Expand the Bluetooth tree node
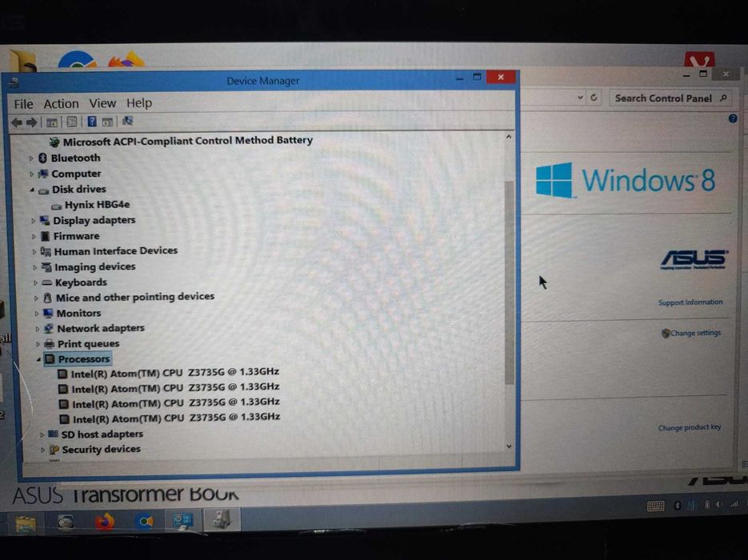748x560 pixels. click(31, 158)
